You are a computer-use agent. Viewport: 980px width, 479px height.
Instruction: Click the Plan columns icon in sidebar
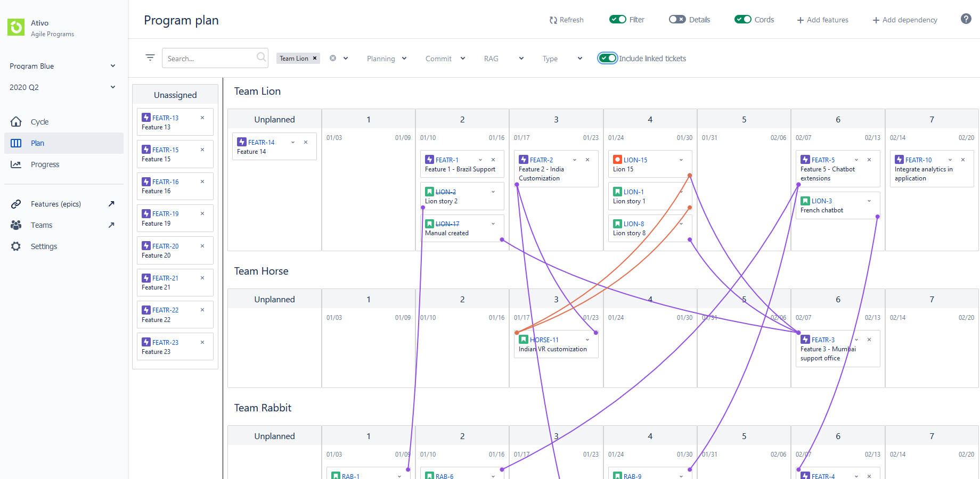(x=16, y=143)
